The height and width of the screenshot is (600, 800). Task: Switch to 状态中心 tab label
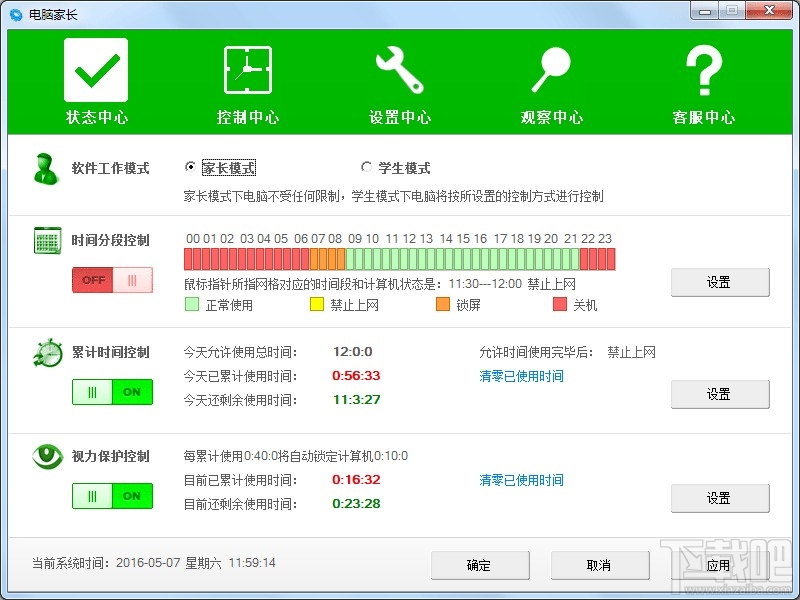click(96, 117)
